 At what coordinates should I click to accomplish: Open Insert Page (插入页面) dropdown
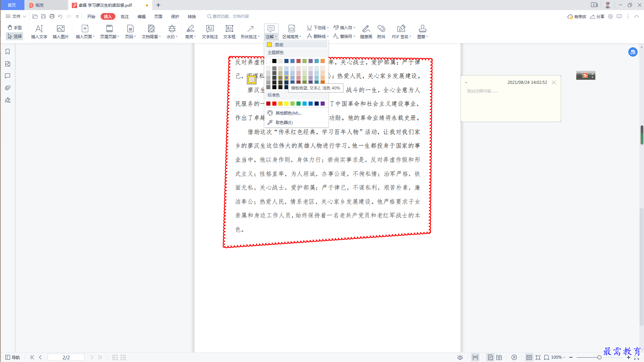point(85,32)
